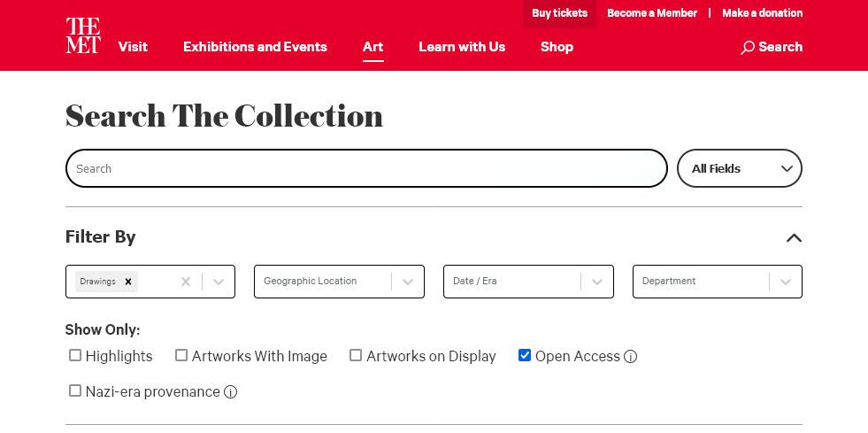868x433 pixels.
Task: Click Open Access info icon
Action: pyautogui.click(x=631, y=357)
